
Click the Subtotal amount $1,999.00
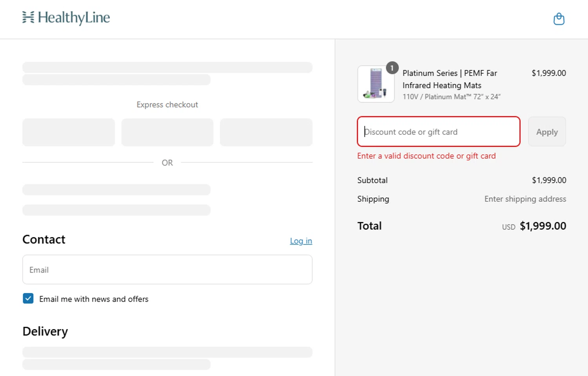(549, 180)
